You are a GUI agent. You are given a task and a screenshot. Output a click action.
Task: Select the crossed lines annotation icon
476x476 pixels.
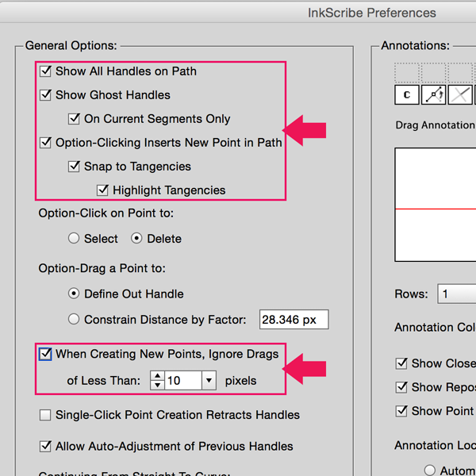460,95
